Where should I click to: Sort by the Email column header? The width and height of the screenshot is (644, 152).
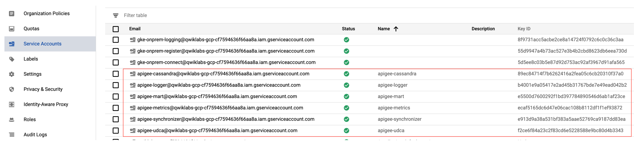(x=135, y=29)
